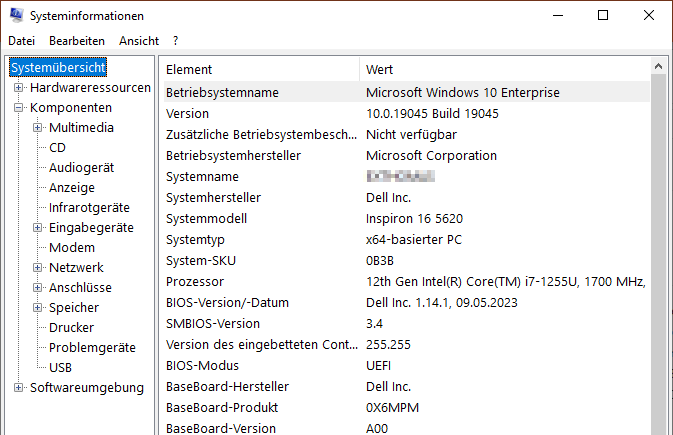Click the '0X6MPM' value

click(392, 408)
